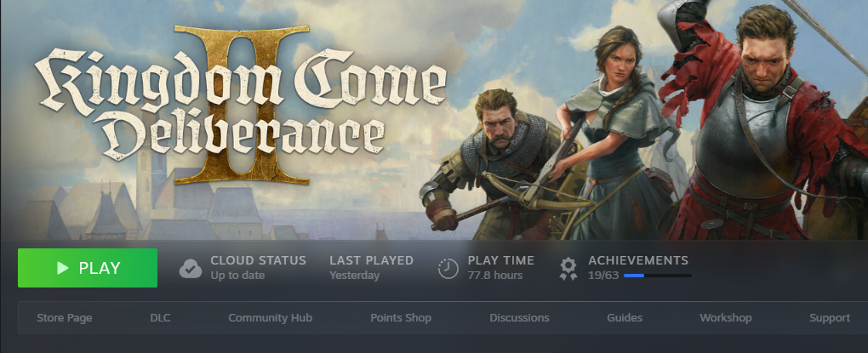This screenshot has height=353, width=868.
Task: Go to Community Hub
Action: click(270, 317)
